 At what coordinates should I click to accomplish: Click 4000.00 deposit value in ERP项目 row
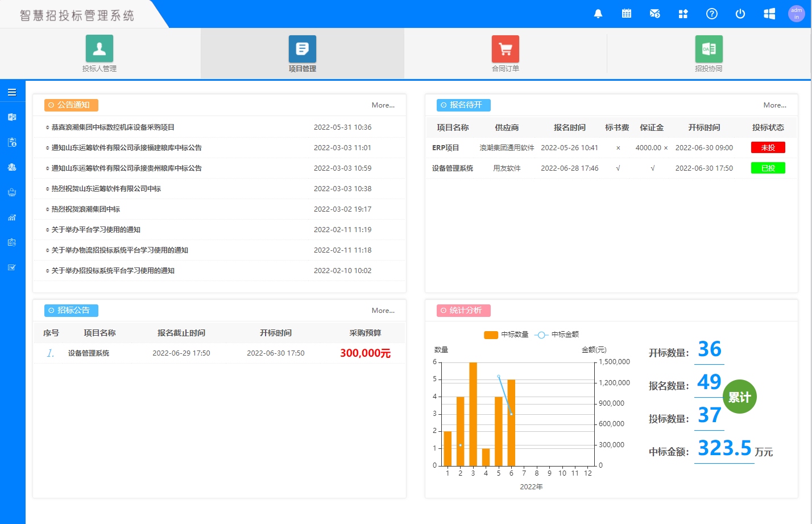tap(648, 148)
